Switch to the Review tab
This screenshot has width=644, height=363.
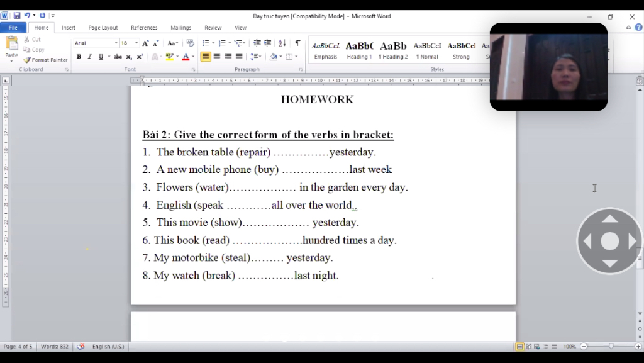pos(213,28)
